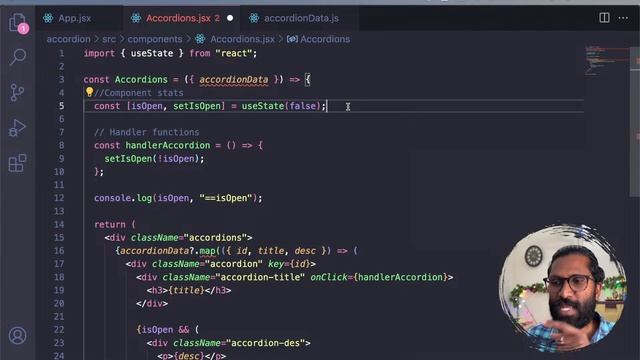Click the React icon on accordionData.js tab

(x=254, y=18)
